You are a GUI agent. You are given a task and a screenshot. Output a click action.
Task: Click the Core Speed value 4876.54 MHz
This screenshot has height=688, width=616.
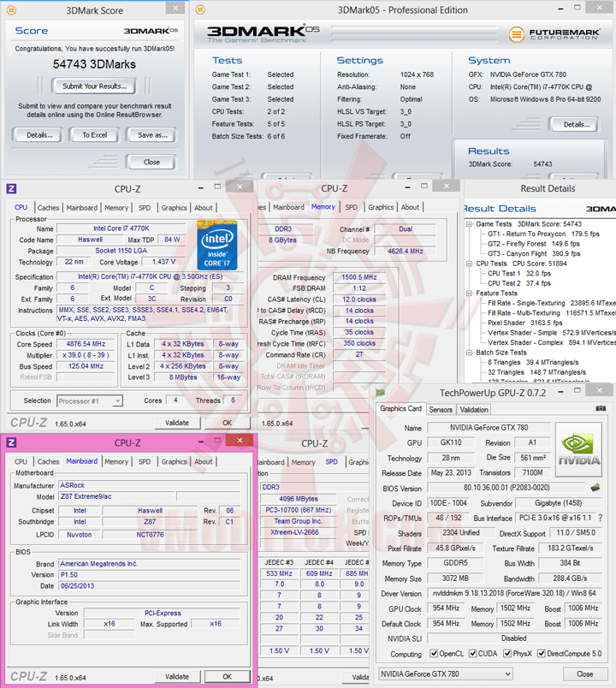click(86, 344)
